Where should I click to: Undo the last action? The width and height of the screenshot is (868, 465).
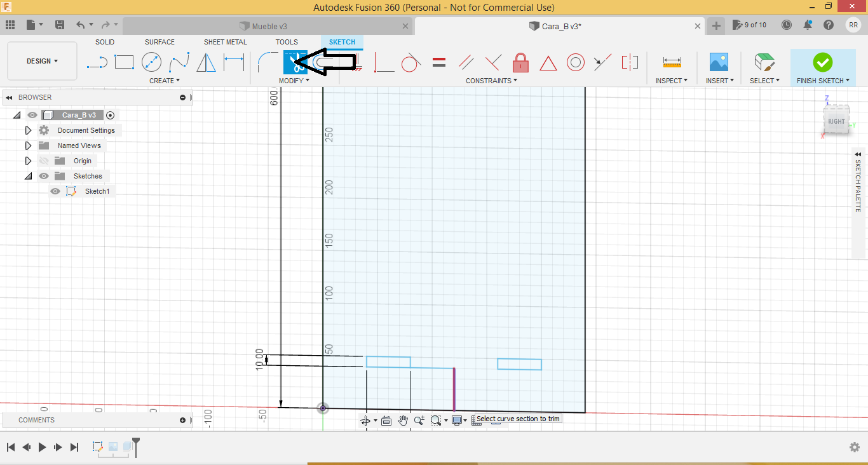coord(80,25)
